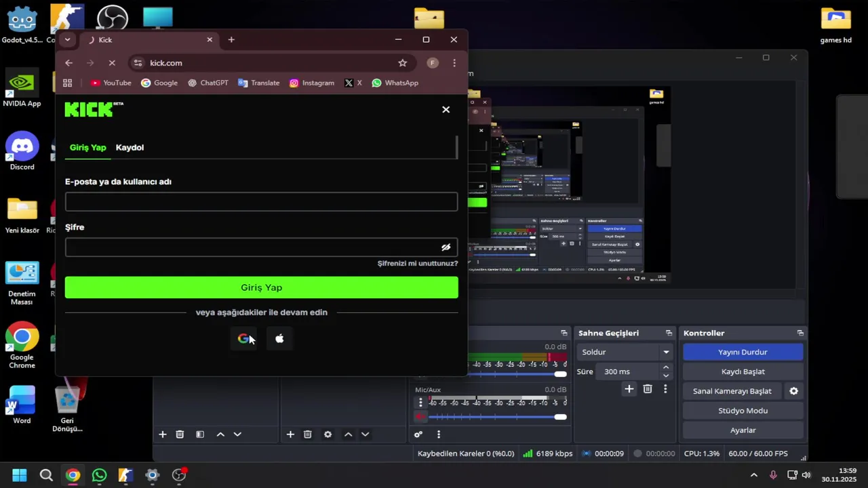Open the Godot_v4.5 desktop shortcut

coord(22,24)
